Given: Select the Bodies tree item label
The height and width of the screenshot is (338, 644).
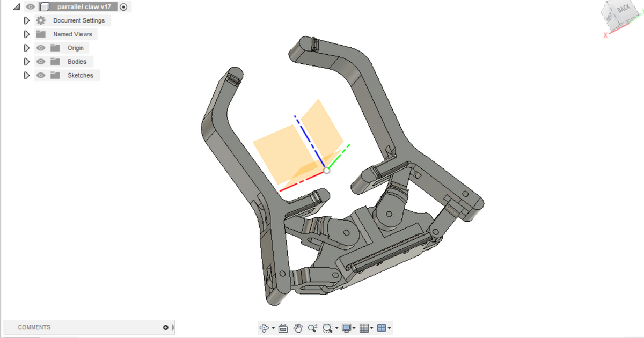Looking at the screenshot, I should point(77,62).
